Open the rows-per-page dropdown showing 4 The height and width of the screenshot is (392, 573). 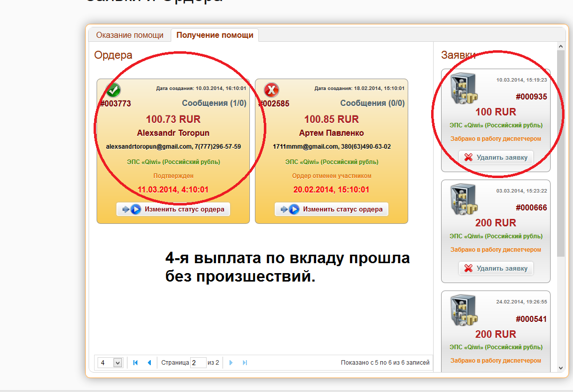[110, 363]
